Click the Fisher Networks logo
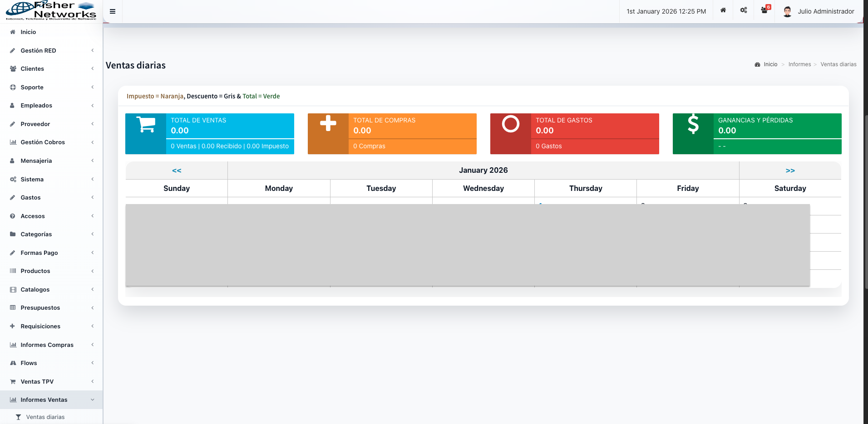Image resolution: width=868 pixels, height=424 pixels. (51, 11)
